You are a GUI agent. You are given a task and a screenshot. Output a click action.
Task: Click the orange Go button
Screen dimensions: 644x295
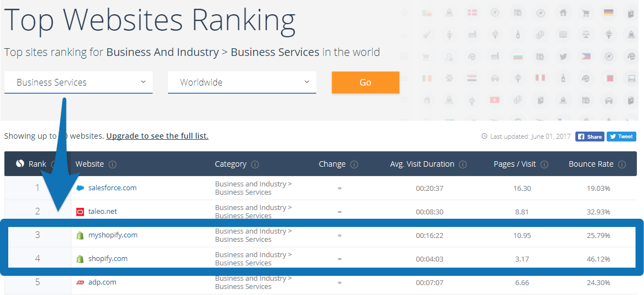tap(365, 82)
